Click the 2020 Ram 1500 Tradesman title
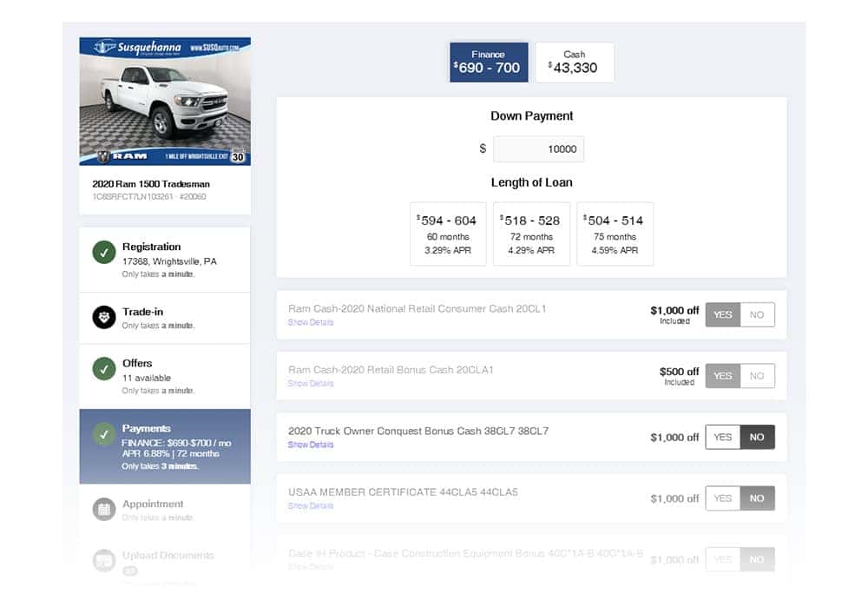 coord(151,184)
